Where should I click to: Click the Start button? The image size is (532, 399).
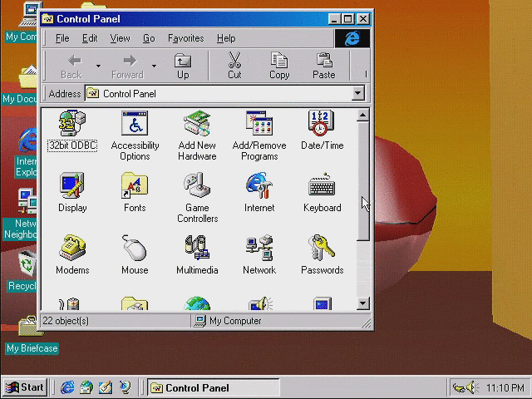click(25, 387)
